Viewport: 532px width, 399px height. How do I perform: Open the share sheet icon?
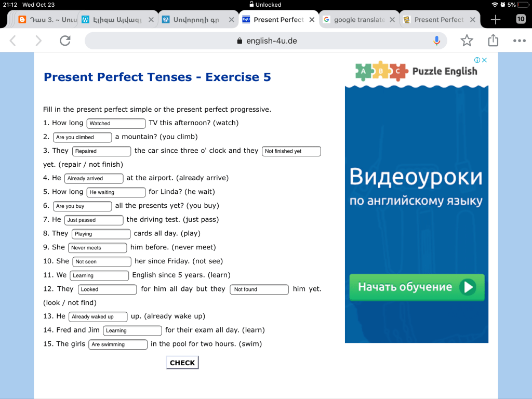coord(493,41)
